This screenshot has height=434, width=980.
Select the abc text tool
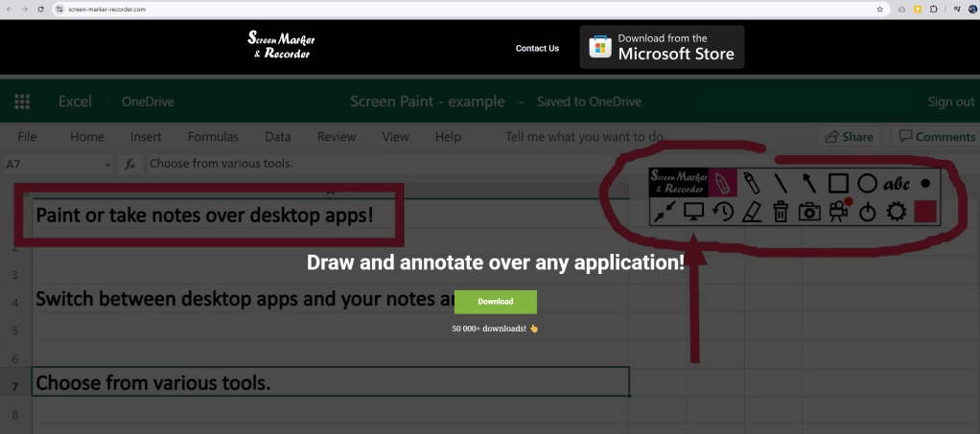(x=897, y=183)
